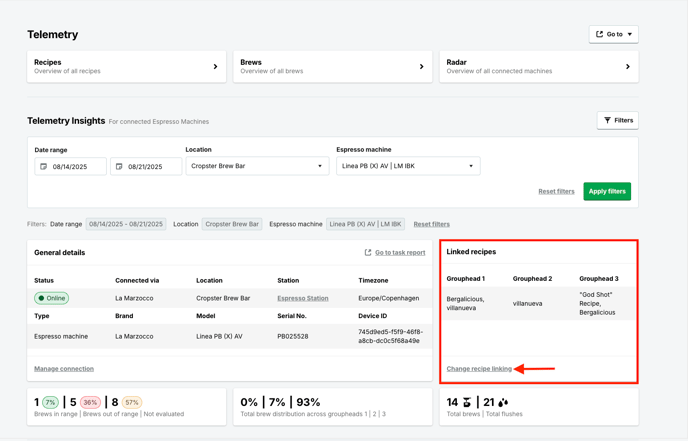Viewport: 688px width, 441px height.
Task: Click the external link icon in Go to button
Action: tap(599, 34)
